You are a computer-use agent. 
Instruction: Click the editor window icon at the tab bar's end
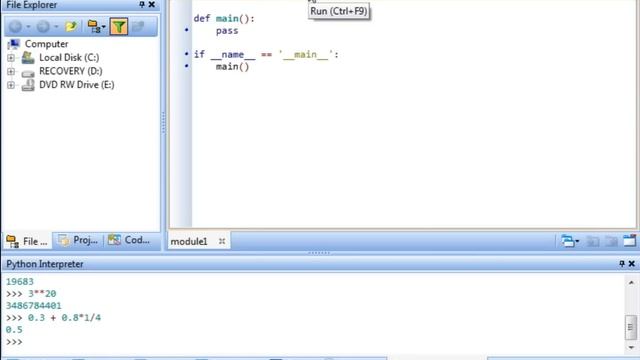[x=629, y=241]
